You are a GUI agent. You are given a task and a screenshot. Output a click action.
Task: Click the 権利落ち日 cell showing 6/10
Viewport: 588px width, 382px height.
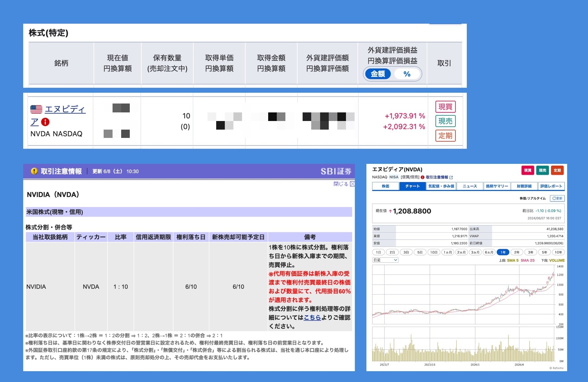[191, 287]
